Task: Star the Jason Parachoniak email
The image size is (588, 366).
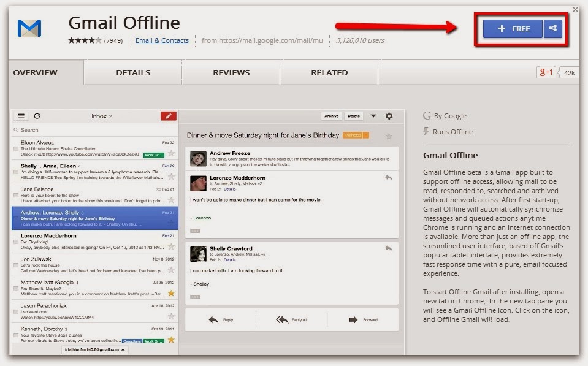Action: tap(171, 316)
